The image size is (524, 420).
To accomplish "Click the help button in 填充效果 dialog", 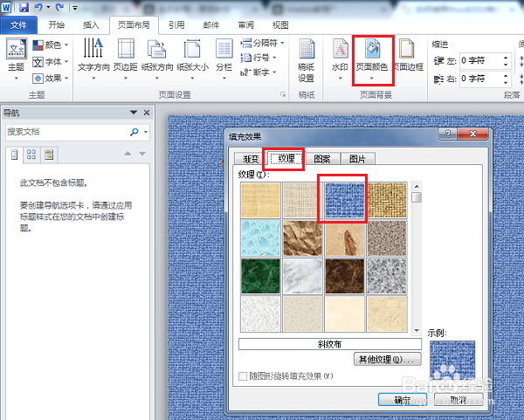I will [x=447, y=134].
